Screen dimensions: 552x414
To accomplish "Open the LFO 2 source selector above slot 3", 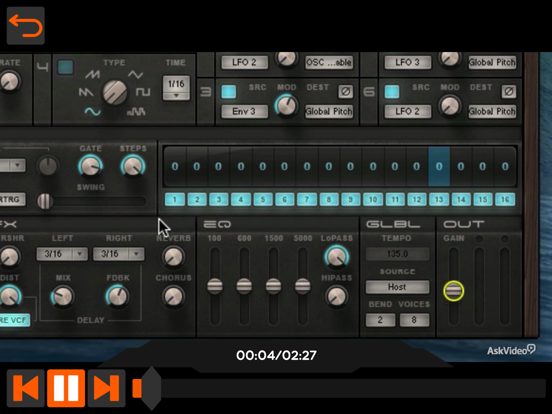I will coord(244,62).
